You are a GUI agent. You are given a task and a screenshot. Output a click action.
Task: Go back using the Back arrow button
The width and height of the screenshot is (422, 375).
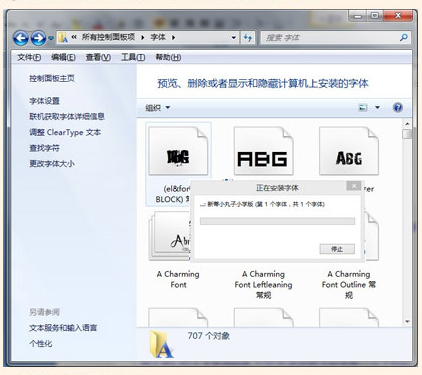[x=21, y=38]
